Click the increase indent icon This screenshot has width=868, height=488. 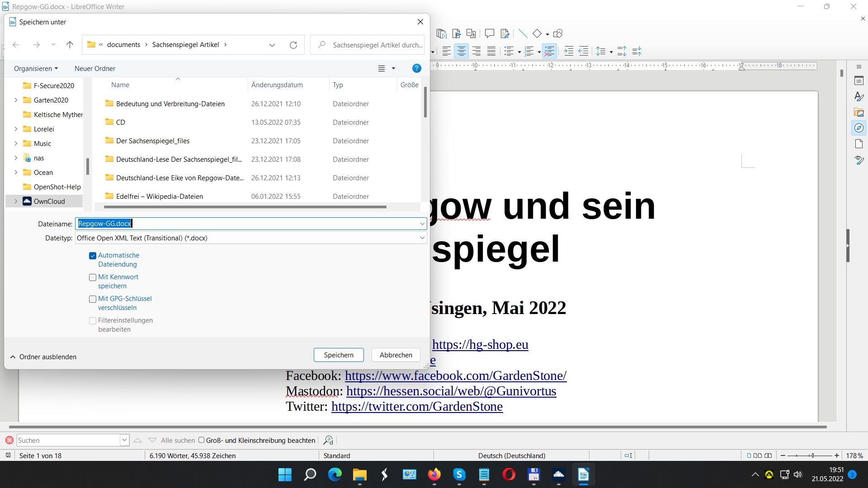(x=569, y=52)
